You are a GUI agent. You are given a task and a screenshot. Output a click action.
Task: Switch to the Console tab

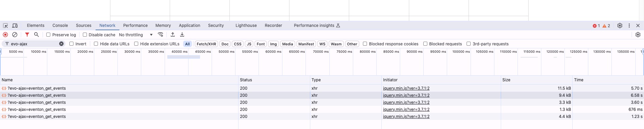(60, 26)
